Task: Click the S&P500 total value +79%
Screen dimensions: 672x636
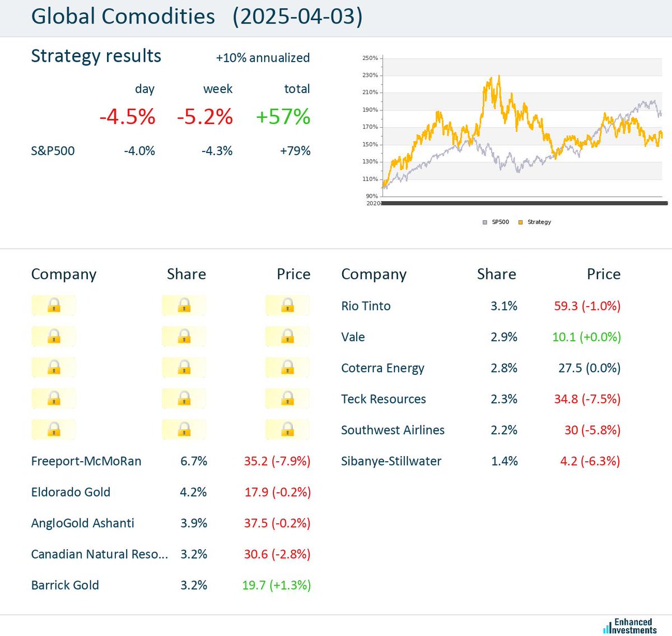Action: [295, 151]
